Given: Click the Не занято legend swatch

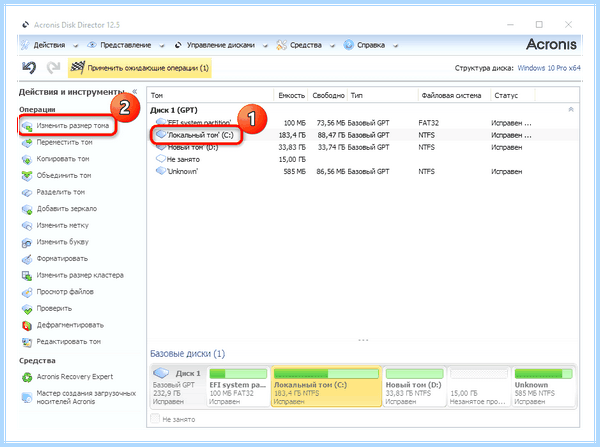Looking at the screenshot, I should point(155,419).
